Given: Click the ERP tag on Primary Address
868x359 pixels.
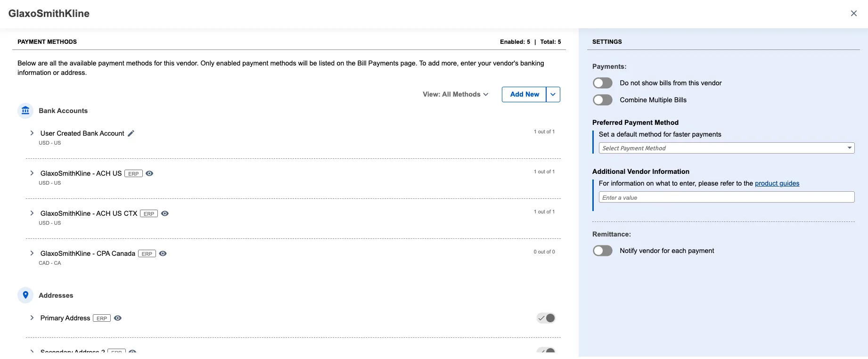Looking at the screenshot, I should pos(102,318).
